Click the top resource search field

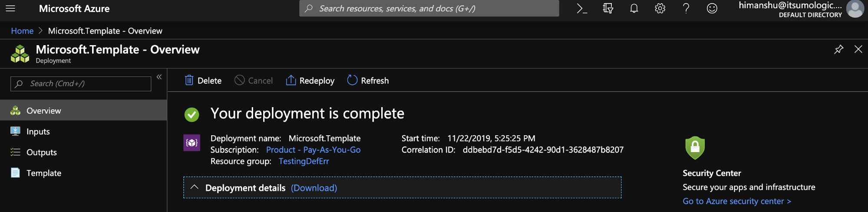point(429,9)
